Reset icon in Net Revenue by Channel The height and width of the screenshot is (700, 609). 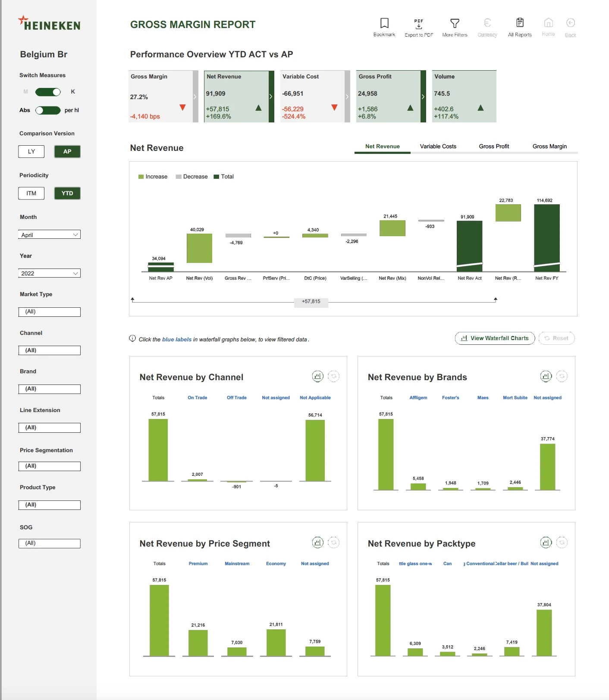(x=334, y=376)
